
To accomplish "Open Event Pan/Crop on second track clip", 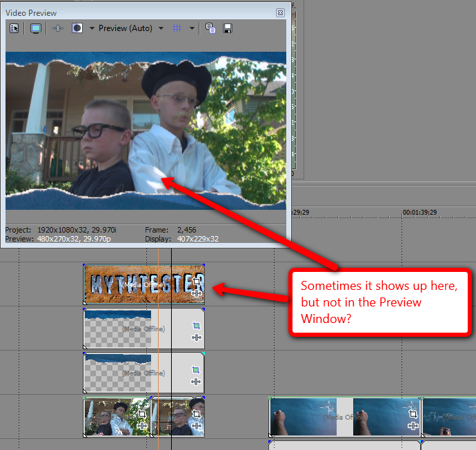I will 197,326.
